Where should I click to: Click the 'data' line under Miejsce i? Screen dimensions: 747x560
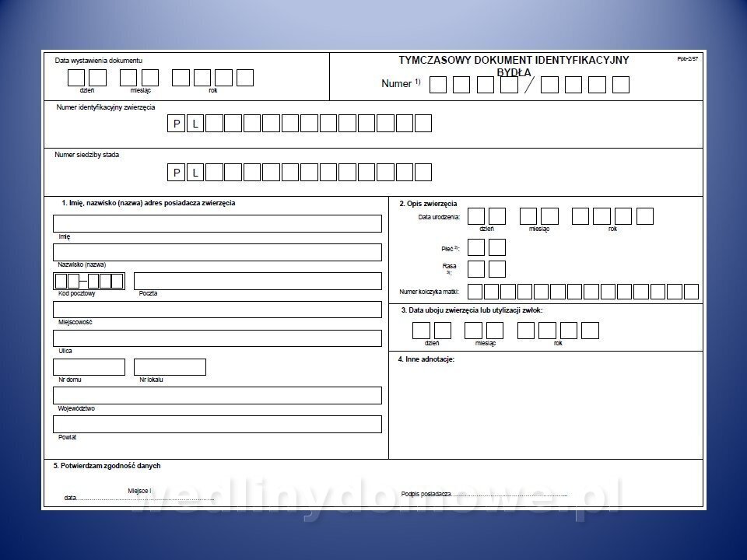[139, 498]
